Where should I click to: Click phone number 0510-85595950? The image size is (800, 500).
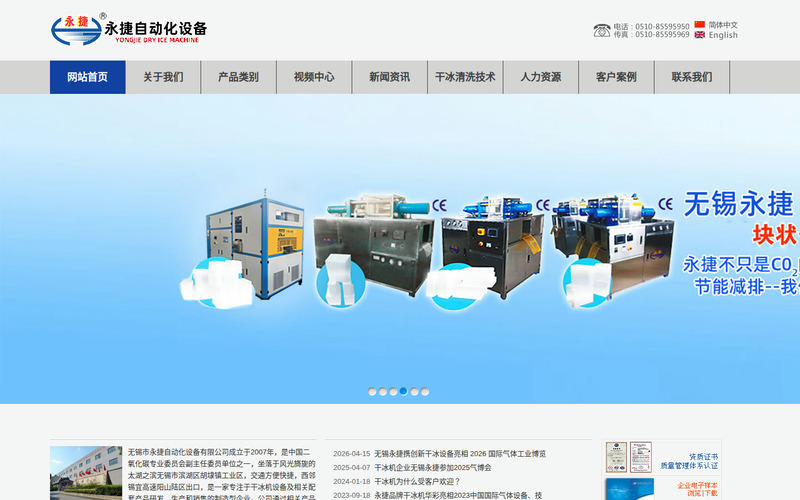pyautogui.click(x=662, y=27)
